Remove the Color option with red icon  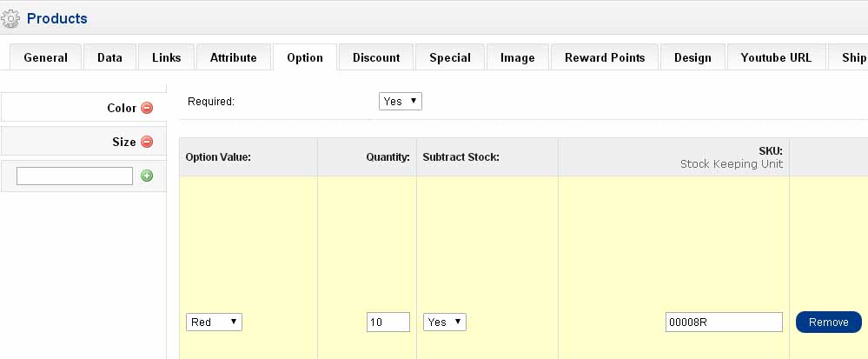click(x=147, y=108)
